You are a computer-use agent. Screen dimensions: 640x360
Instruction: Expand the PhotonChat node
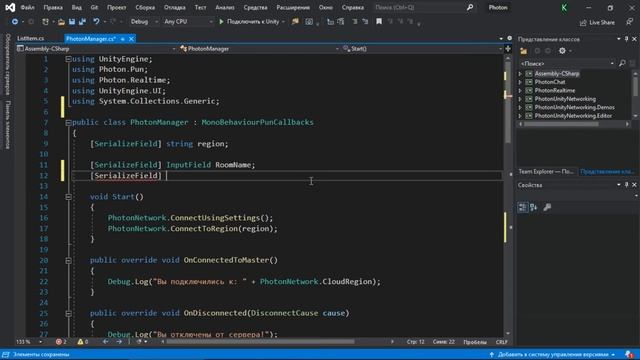pos(520,82)
